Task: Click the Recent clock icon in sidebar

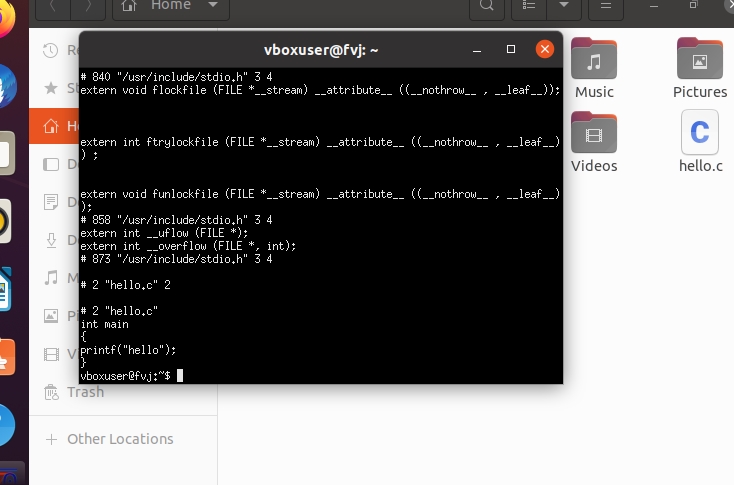Action: pos(51,51)
